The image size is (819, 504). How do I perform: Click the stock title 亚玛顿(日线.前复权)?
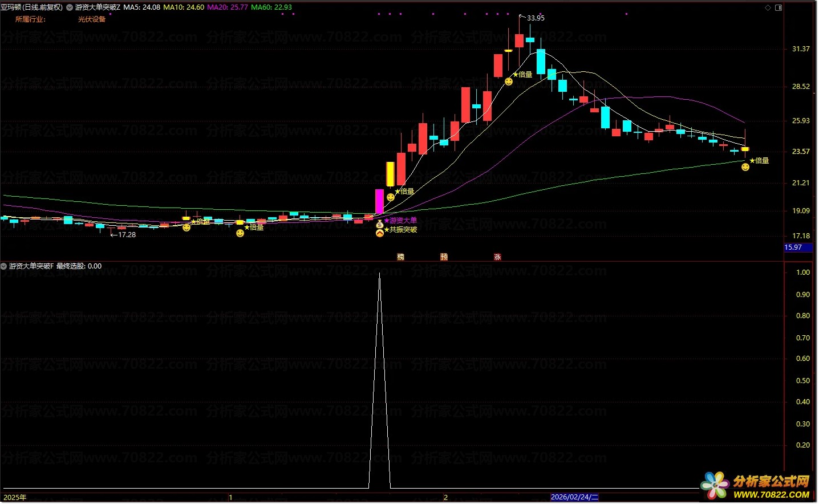(x=32, y=8)
